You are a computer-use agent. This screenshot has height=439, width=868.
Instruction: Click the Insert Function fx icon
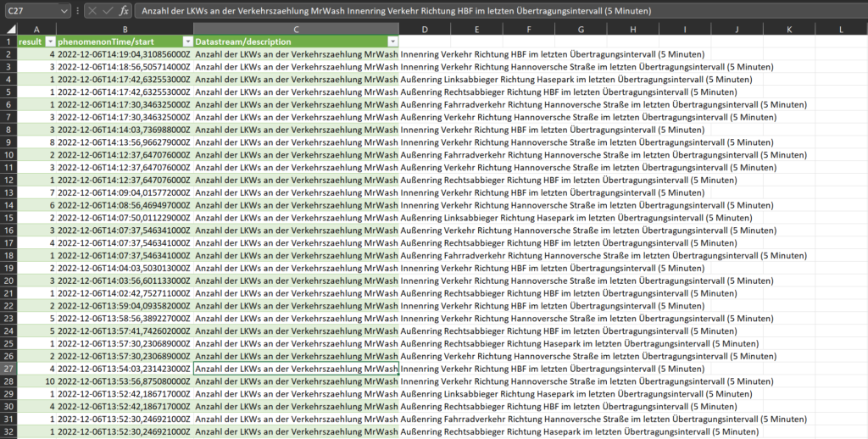124,10
